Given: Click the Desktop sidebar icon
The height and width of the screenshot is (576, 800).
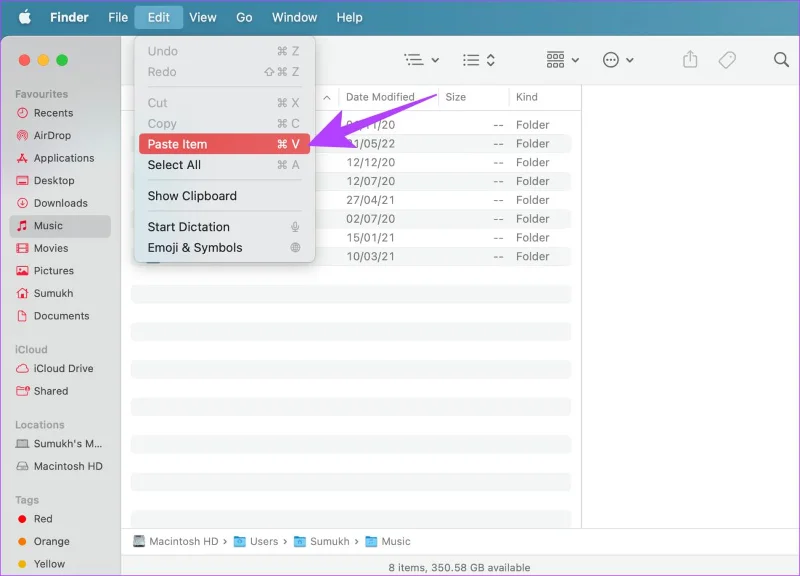Looking at the screenshot, I should [22, 181].
